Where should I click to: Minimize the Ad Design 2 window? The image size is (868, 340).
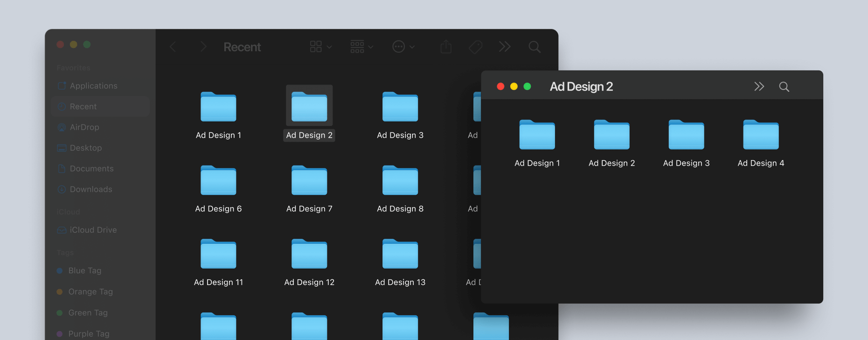coord(514,86)
